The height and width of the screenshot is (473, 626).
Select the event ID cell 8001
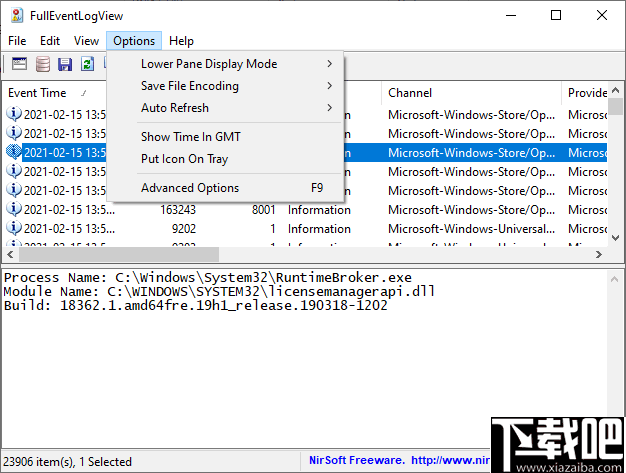click(x=263, y=210)
